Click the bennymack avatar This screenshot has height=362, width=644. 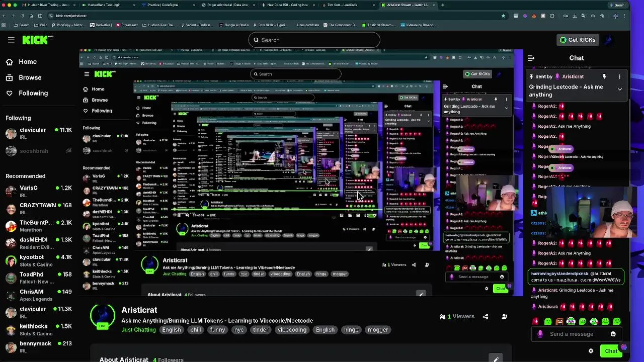[11, 346]
